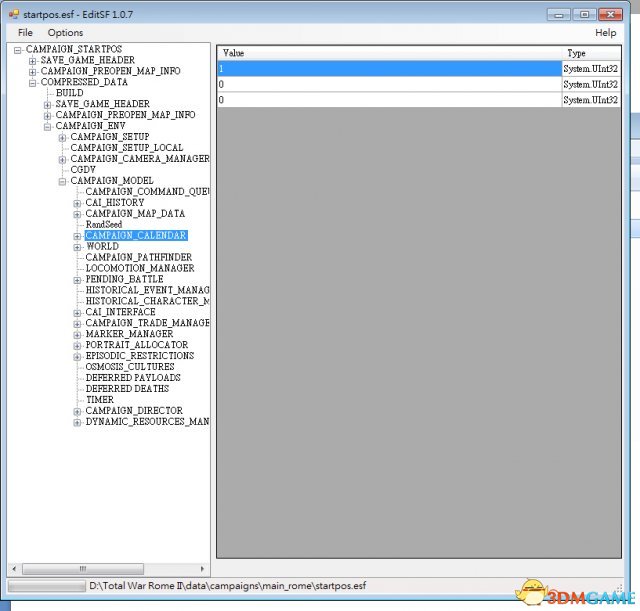Screen dimensions: 640x611
Task: Select the BUILD tree item
Action: 69,93
